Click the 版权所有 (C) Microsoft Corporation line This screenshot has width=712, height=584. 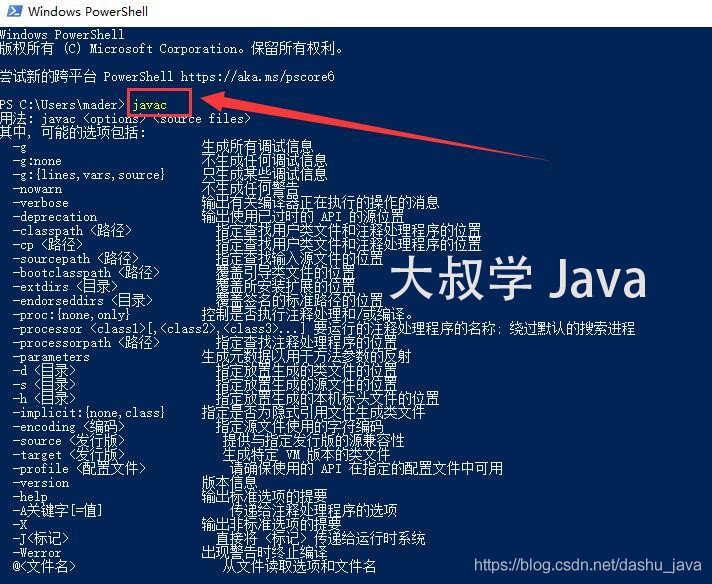pyautogui.click(x=172, y=49)
